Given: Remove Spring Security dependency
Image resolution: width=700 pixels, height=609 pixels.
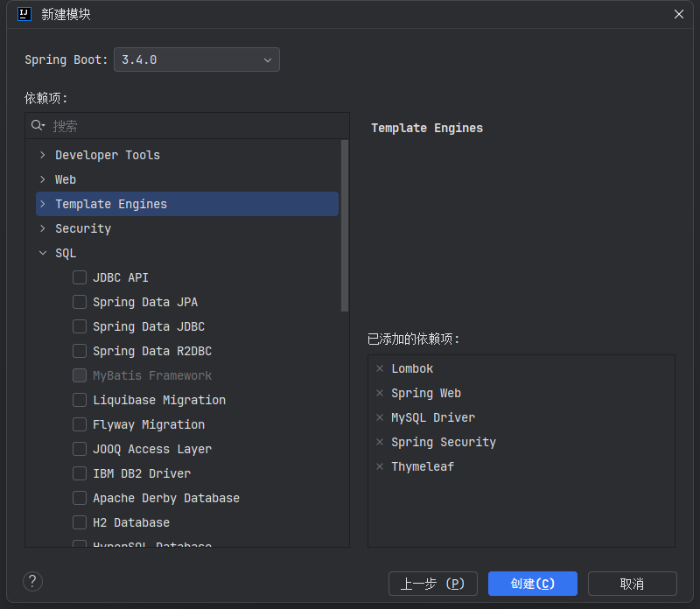Looking at the screenshot, I should coord(380,443).
